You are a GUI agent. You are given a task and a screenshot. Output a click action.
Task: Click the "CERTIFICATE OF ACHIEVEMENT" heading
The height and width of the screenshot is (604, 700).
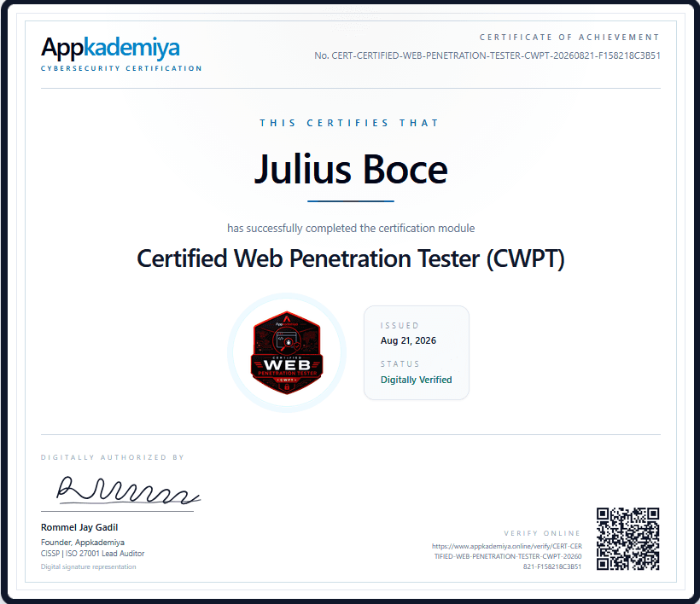(569, 37)
